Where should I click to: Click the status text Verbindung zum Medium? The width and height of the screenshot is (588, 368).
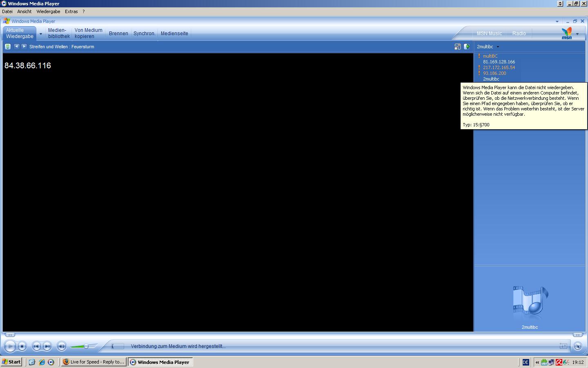178,346
